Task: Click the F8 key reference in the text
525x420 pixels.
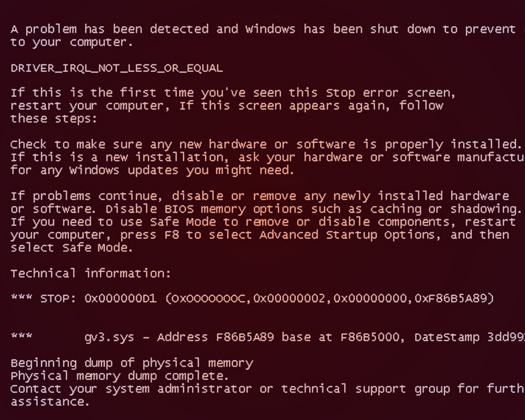Action: (x=171, y=235)
